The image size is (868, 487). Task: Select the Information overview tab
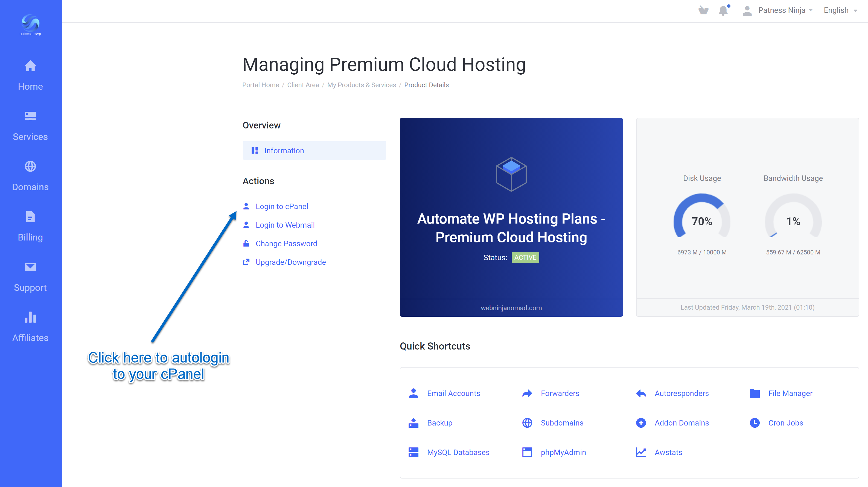314,151
